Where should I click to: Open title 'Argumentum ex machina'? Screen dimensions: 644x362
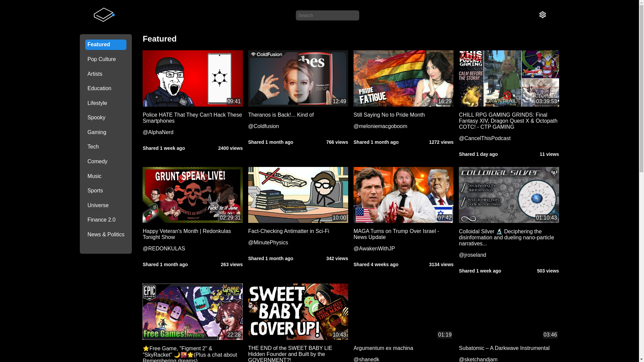point(383,348)
